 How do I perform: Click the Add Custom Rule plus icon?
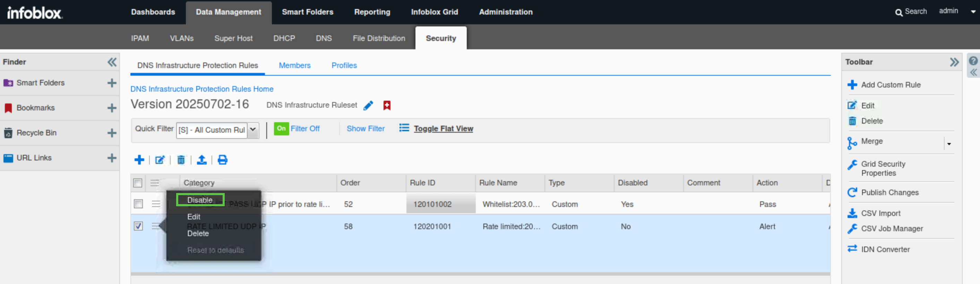pyautogui.click(x=852, y=85)
